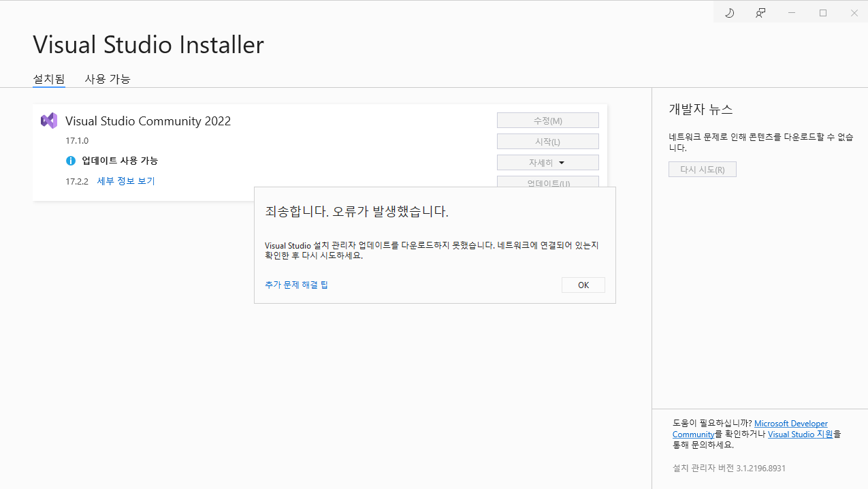The width and height of the screenshot is (868, 489).
Task: Minimize the installer window
Action: 792,13
